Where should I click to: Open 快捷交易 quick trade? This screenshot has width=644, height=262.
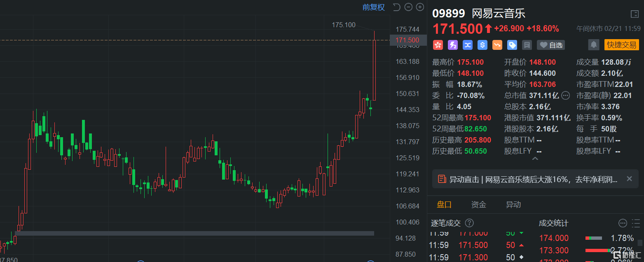(621, 44)
